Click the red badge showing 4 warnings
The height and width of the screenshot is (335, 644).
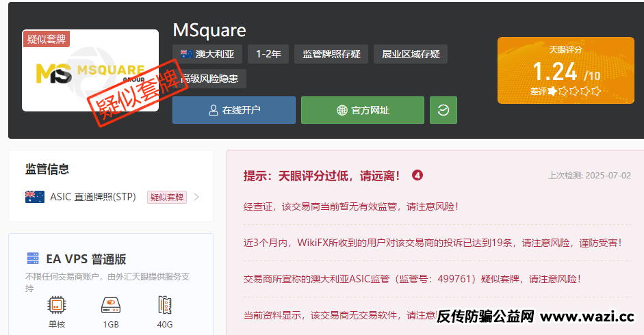417,176
